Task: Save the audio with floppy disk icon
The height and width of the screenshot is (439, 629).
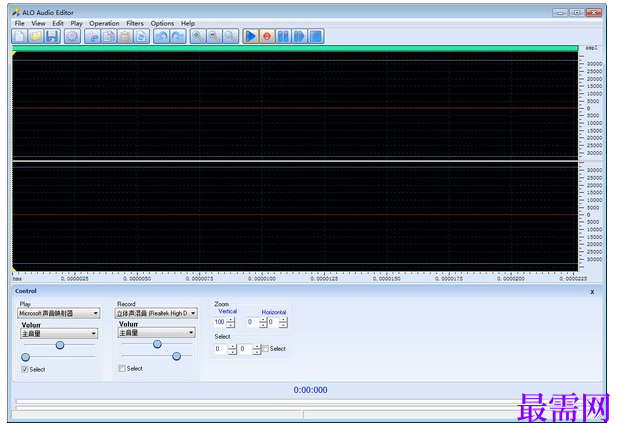Action: [x=52, y=37]
